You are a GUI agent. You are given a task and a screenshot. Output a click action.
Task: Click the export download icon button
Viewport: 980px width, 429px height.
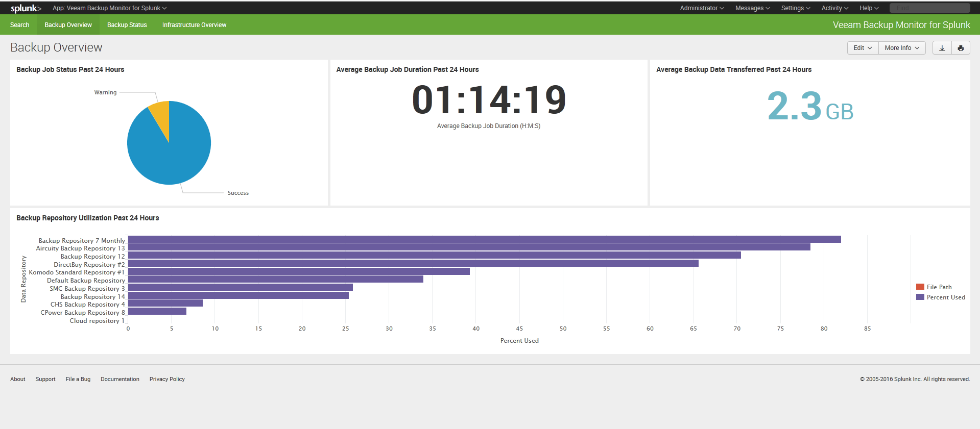point(942,48)
